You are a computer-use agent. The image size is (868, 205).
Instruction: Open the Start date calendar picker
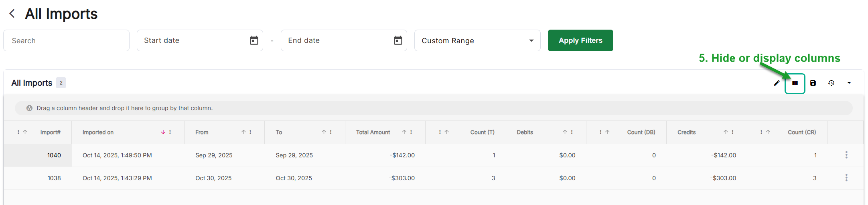(x=254, y=40)
